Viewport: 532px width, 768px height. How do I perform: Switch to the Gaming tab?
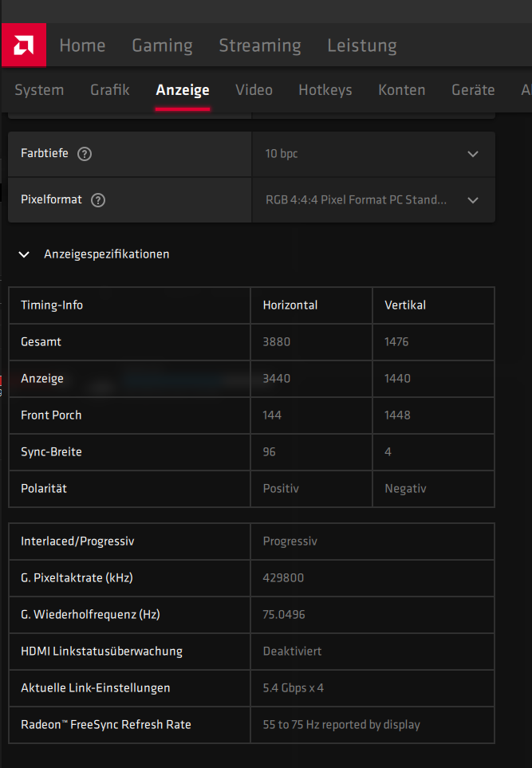pos(162,45)
